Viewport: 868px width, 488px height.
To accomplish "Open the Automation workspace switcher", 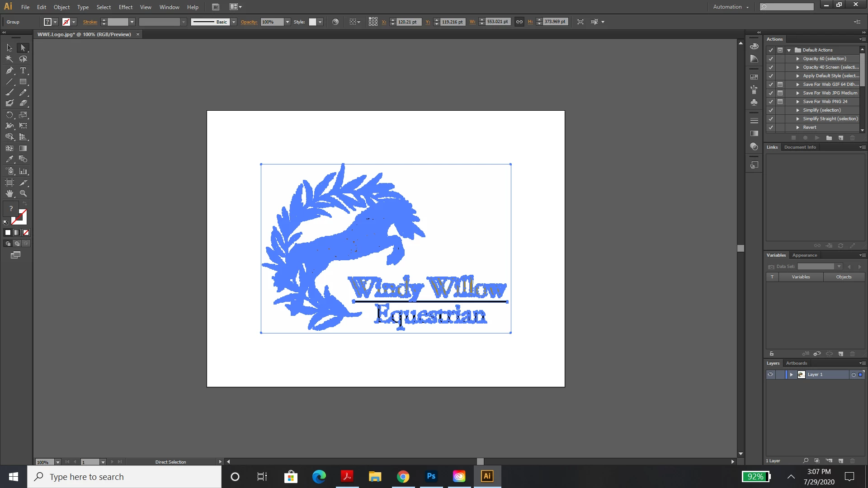I will [731, 7].
